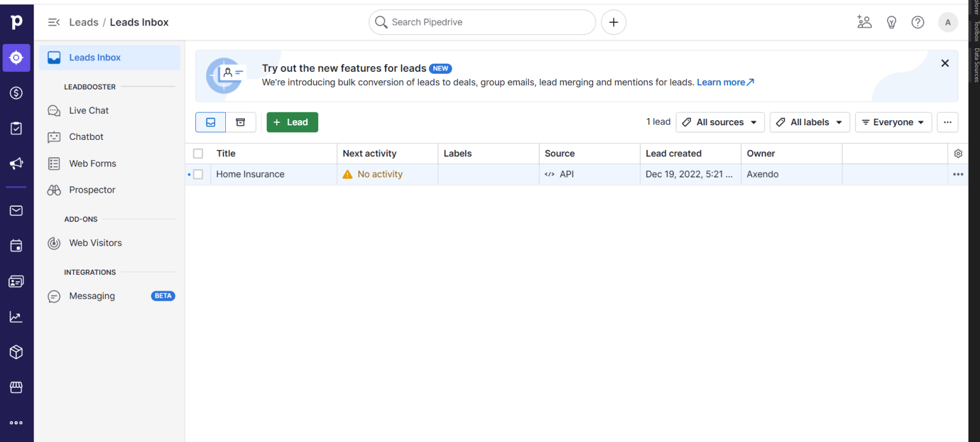The image size is (980, 442).
Task: Open the help question mark icon
Action: (918, 22)
